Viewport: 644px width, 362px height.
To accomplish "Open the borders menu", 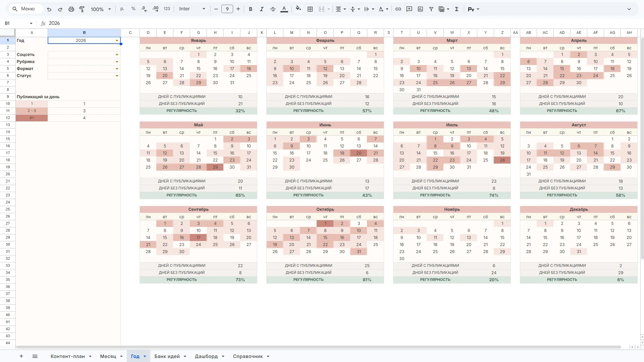I will click(x=310, y=9).
